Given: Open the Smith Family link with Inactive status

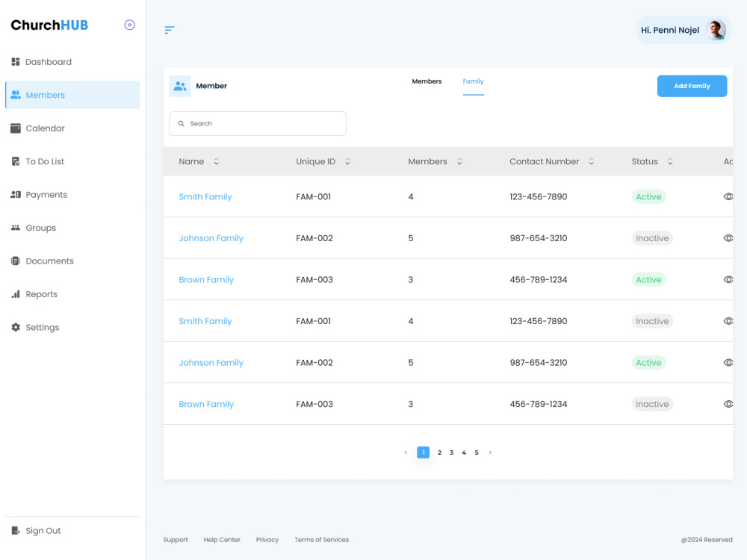Looking at the screenshot, I should 205,321.
